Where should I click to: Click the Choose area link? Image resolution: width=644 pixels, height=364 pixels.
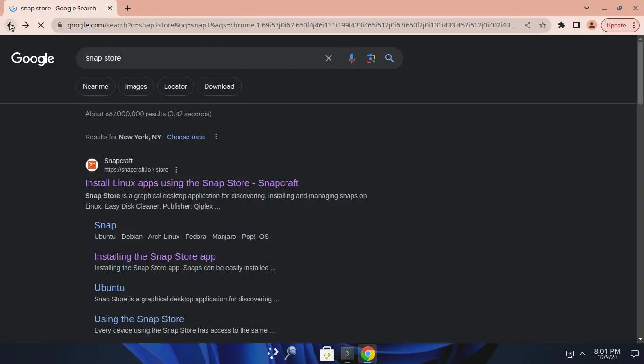point(186,137)
